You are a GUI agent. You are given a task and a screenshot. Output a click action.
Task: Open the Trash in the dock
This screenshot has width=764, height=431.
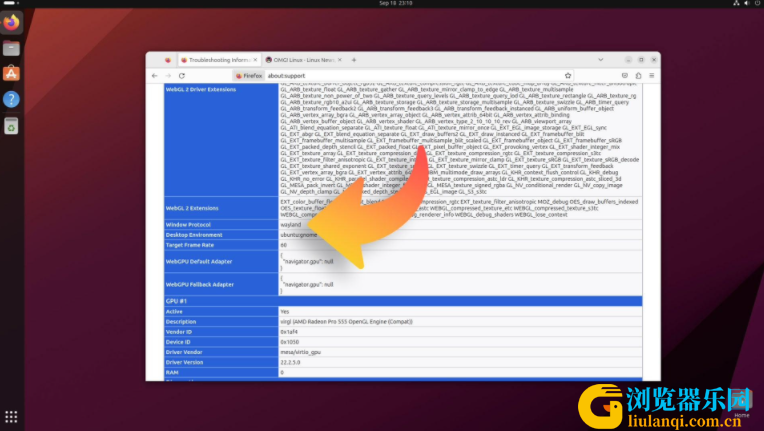pos(11,126)
